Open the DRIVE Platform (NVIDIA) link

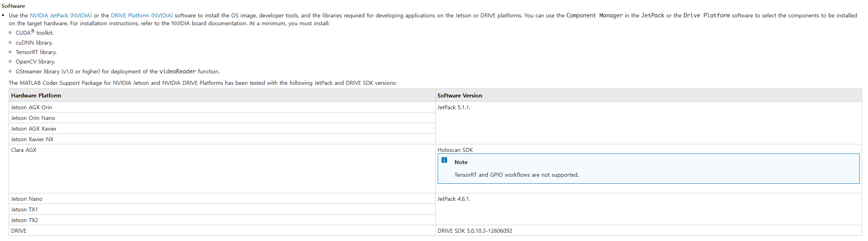click(142, 15)
